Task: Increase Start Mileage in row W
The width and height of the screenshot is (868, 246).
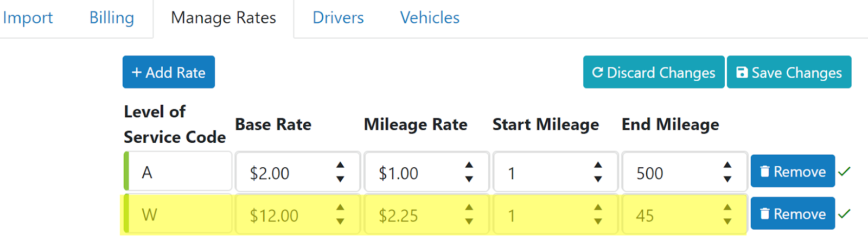Action: pos(598,207)
